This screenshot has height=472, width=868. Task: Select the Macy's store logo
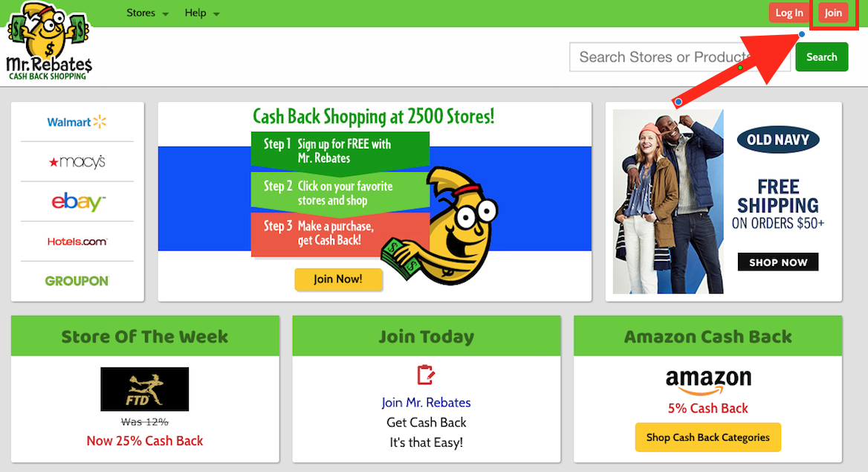[77, 162]
